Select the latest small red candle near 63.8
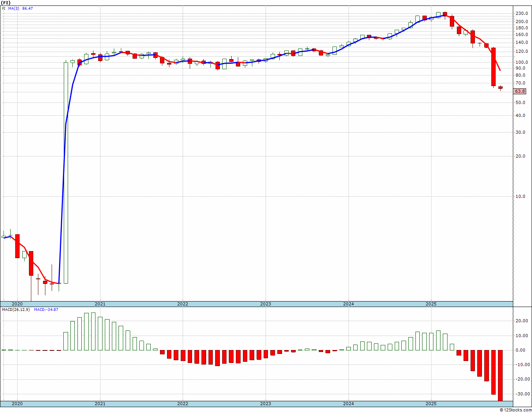Image resolution: width=532 pixels, height=413 pixels. 500,88
